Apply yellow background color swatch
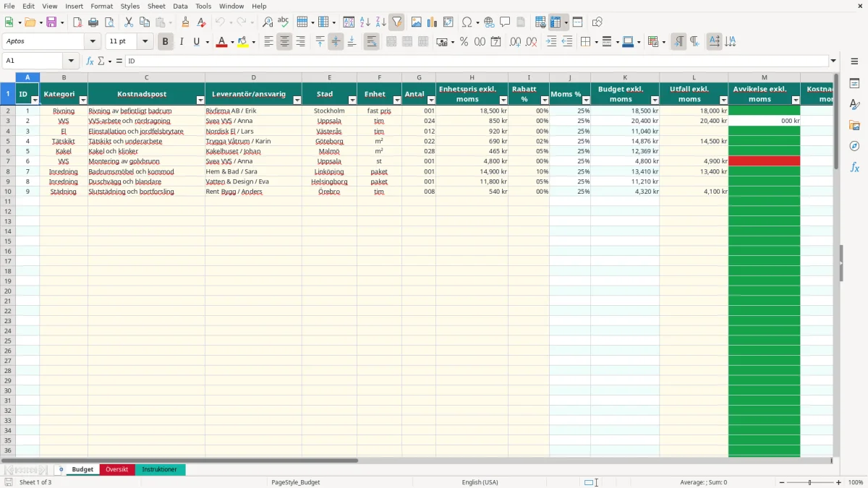 tap(243, 42)
